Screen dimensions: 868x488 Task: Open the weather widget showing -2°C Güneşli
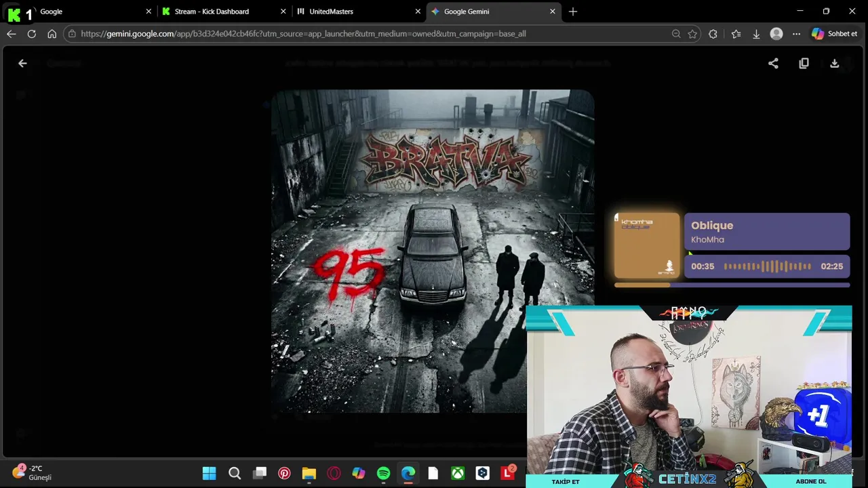coord(32,472)
